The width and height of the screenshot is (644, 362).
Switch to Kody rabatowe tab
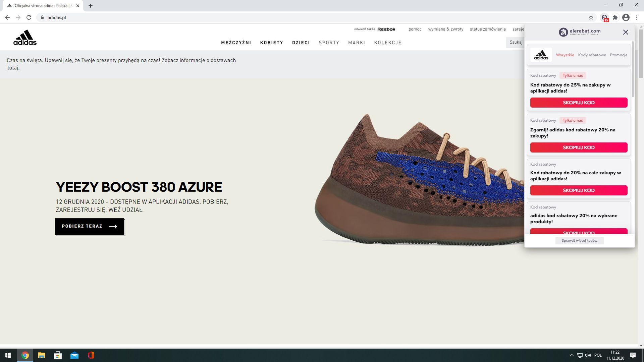pos(592,55)
